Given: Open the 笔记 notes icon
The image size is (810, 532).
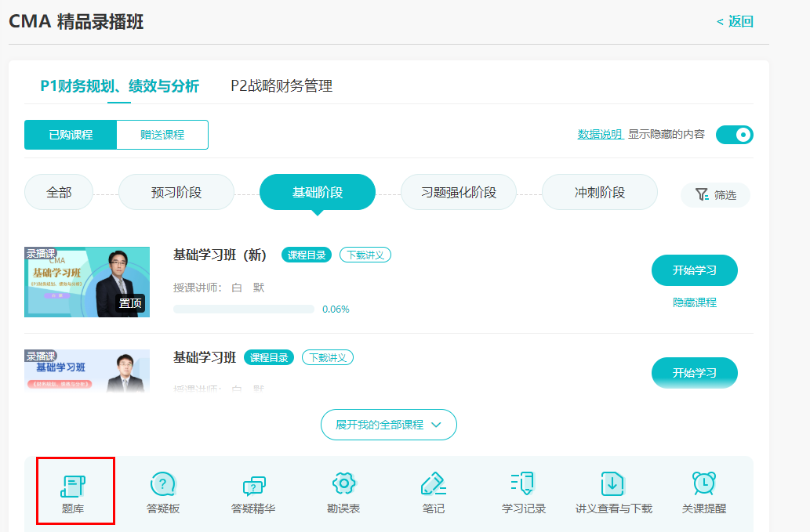Looking at the screenshot, I should [433, 485].
